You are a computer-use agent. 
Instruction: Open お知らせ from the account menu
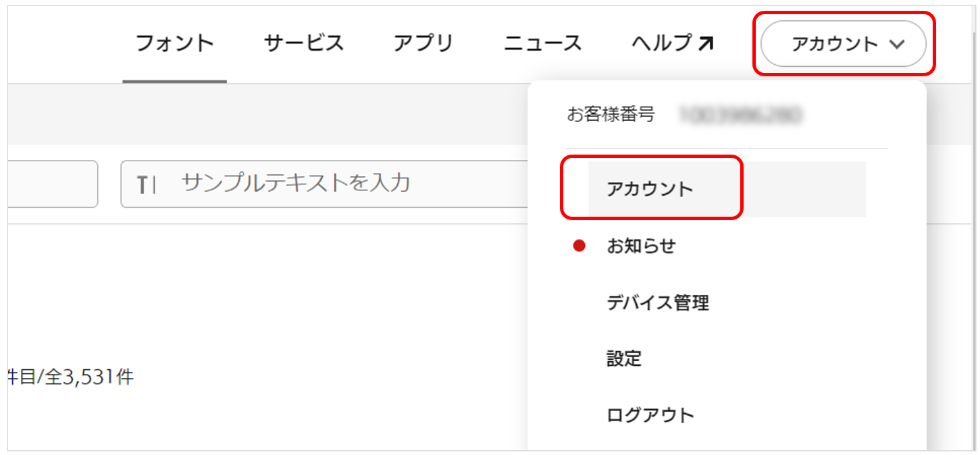coord(641,246)
